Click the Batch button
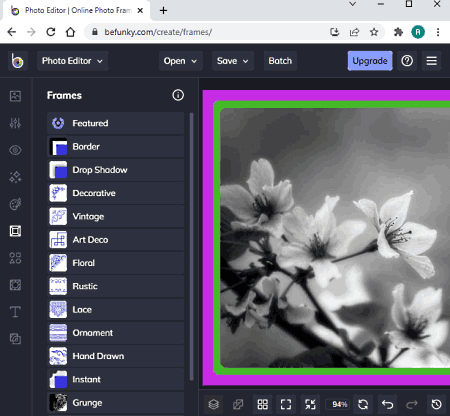Image resolution: width=450 pixels, height=416 pixels. tap(280, 61)
